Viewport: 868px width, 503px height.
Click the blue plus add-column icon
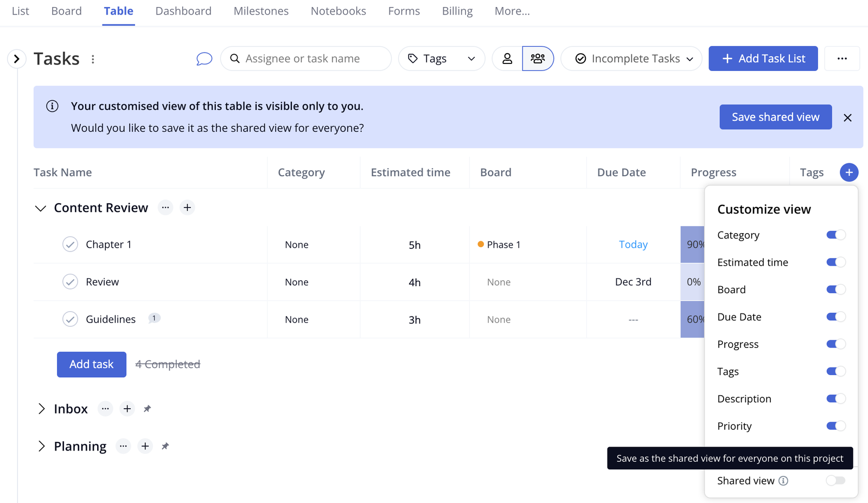pyautogui.click(x=849, y=172)
